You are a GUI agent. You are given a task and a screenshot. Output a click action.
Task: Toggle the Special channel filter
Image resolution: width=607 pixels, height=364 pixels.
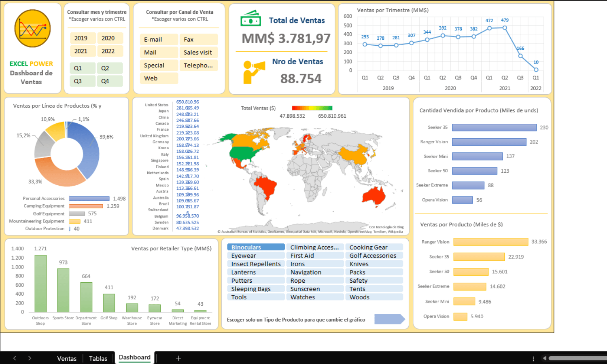click(x=159, y=65)
